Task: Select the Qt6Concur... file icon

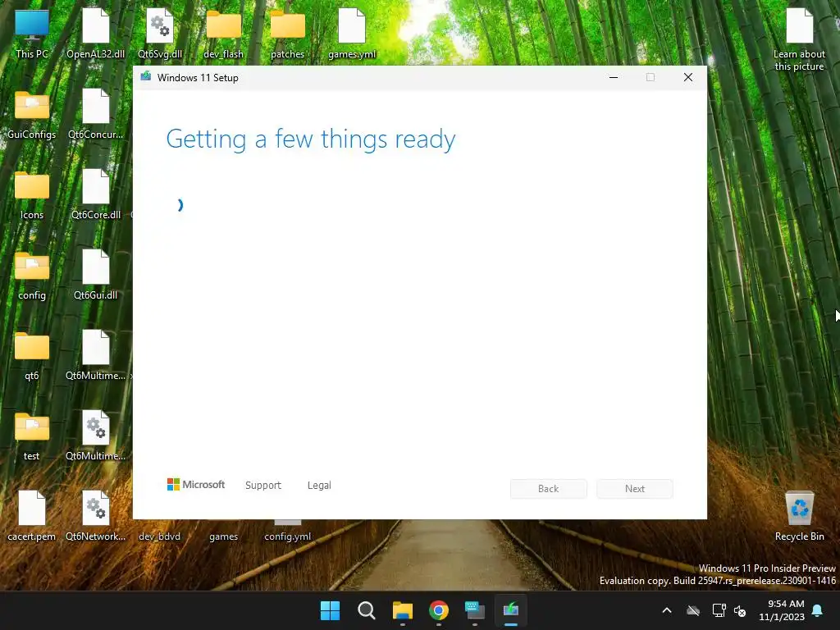Action: tap(95, 113)
